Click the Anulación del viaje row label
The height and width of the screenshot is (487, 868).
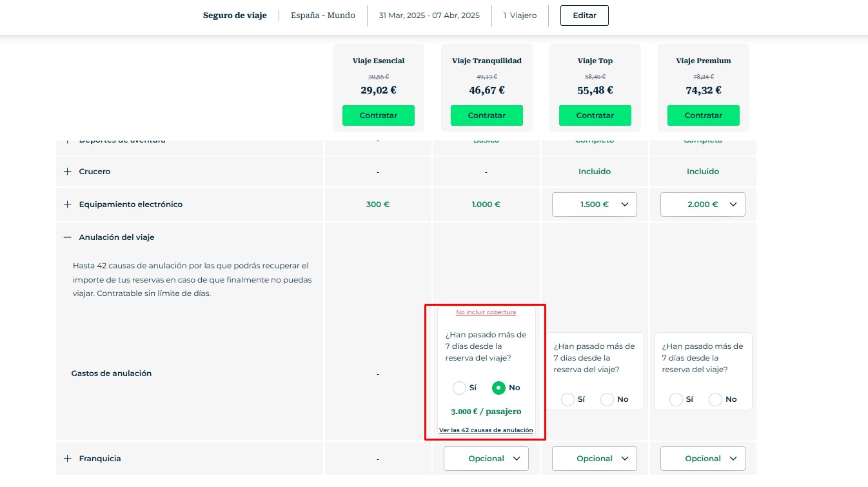point(117,237)
